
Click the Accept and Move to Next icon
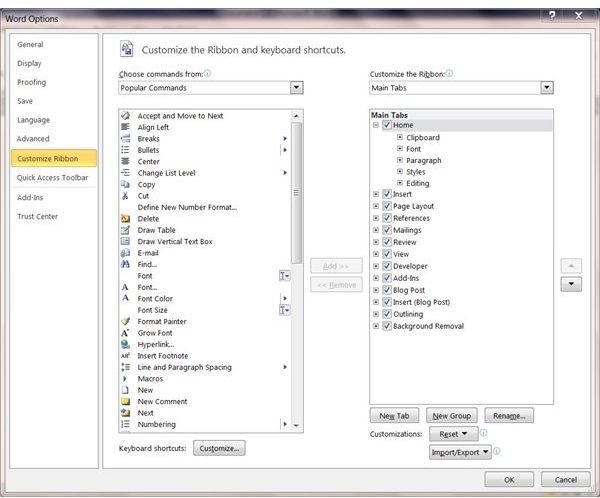click(x=126, y=115)
